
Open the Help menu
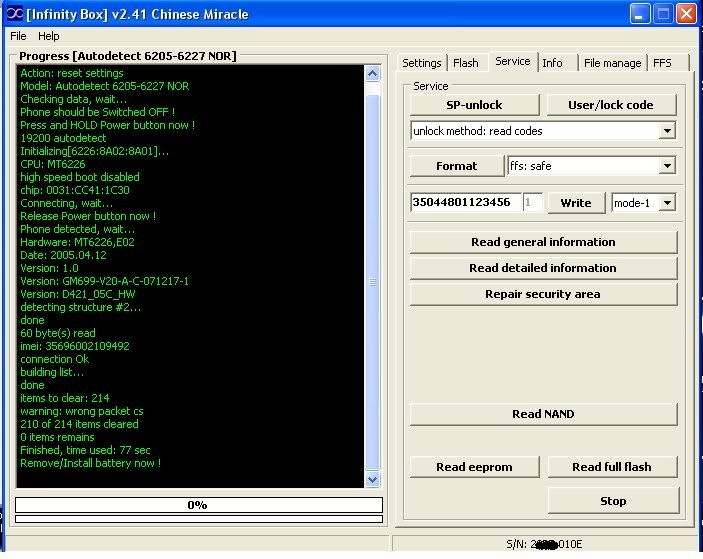(48, 36)
